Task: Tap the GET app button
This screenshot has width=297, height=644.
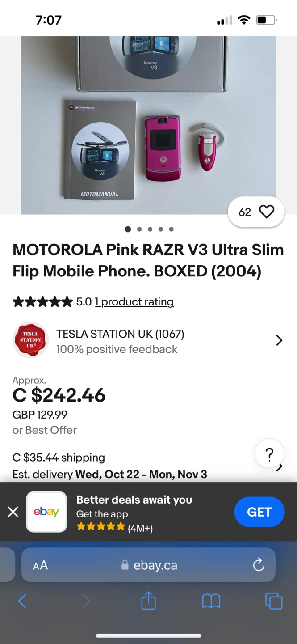Action: point(259,512)
